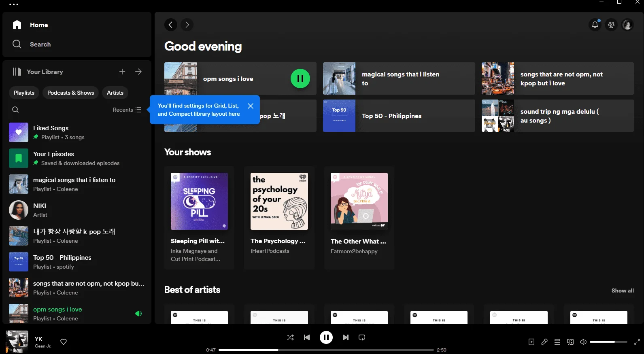Open Your Episodes in library
Viewport: 644px width, 354px height.
[x=77, y=158]
